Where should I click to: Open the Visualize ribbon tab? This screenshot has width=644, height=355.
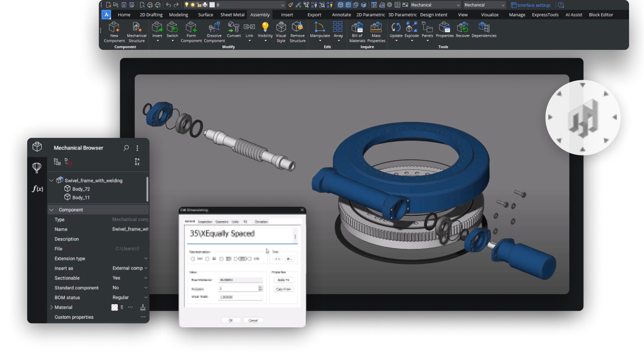[490, 15]
